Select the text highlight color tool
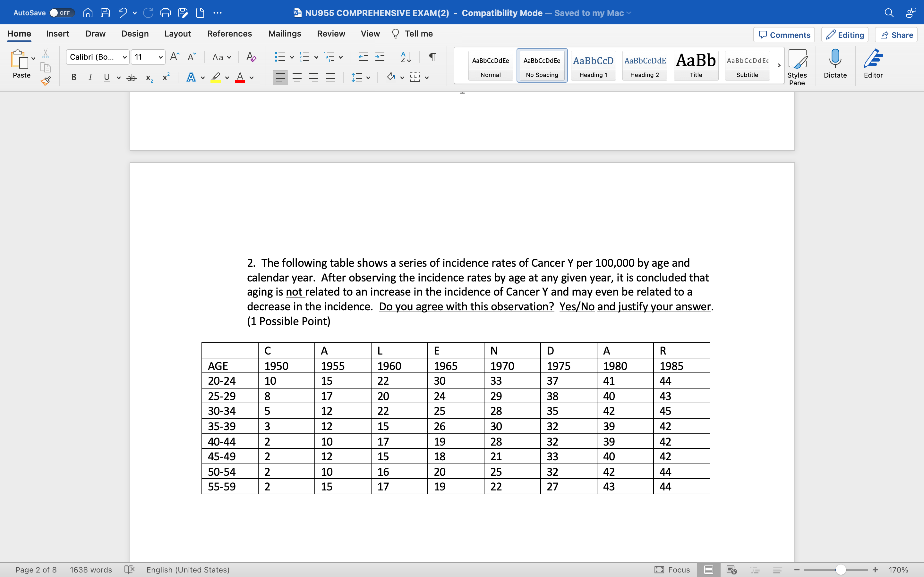924x577 pixels. coord(215,78)
